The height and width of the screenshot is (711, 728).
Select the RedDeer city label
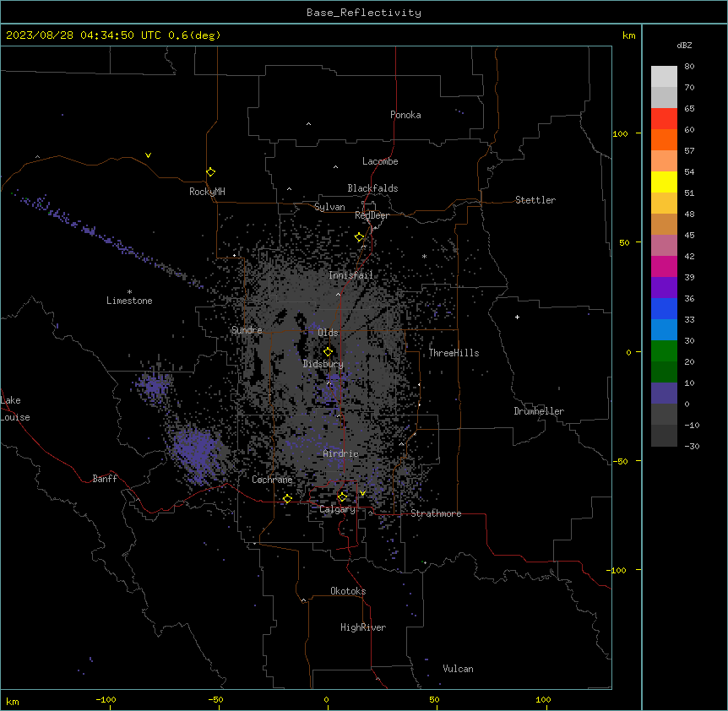click(x=372, y=215)
